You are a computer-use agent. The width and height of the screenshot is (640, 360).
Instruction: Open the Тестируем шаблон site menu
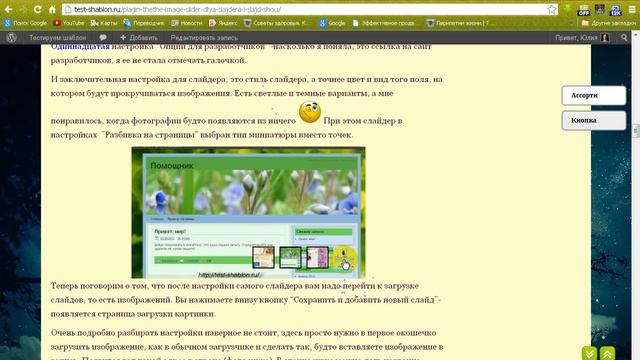[58, 38]
